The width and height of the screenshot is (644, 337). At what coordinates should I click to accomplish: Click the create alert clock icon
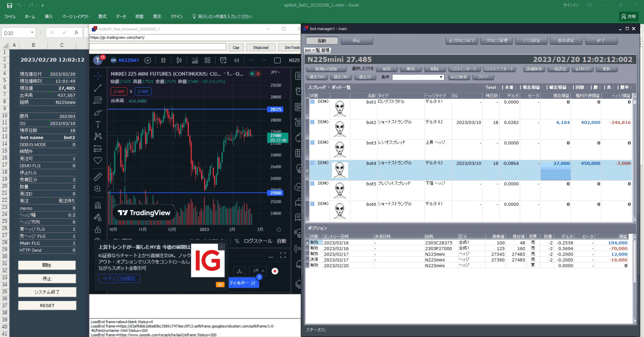[x=223, y=60]
